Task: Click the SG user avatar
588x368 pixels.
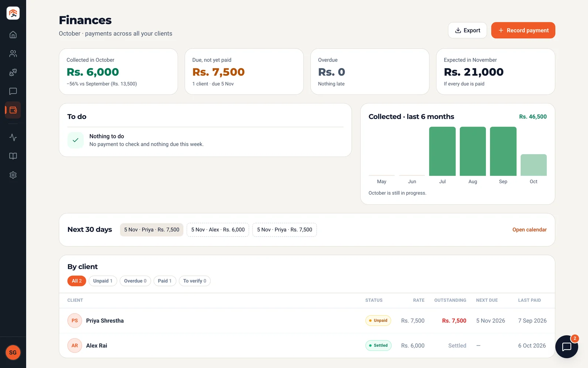Action: pyautogui.click(x=13, y=353)
